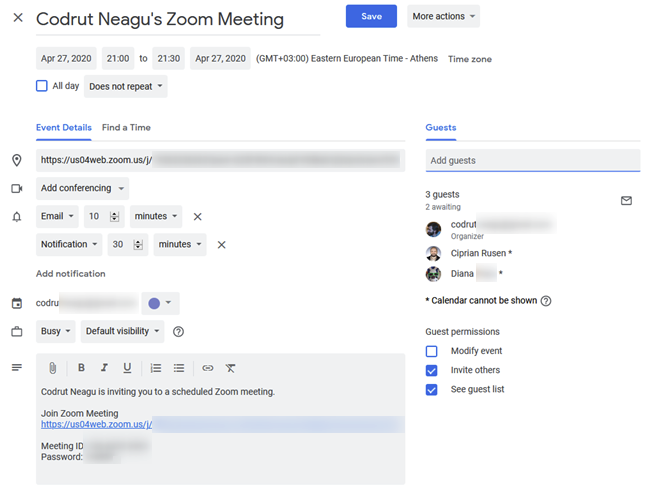Edit the event title field

click(x=178, y=19)
